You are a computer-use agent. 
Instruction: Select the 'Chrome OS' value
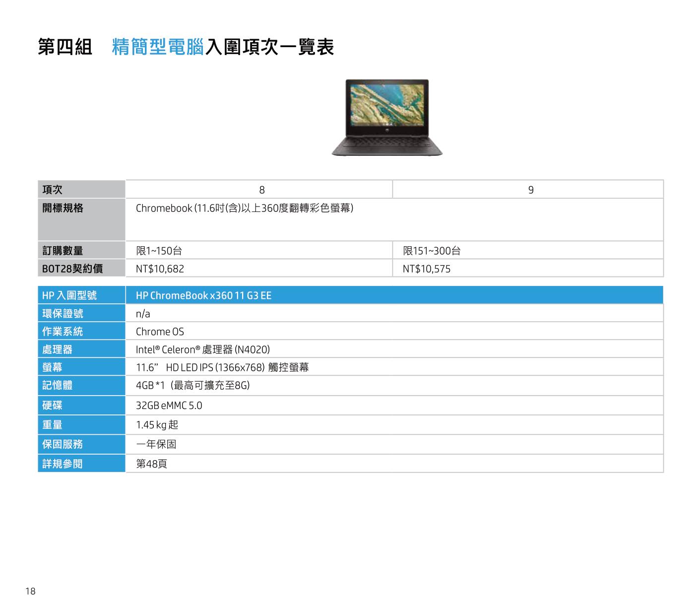point(160,332)
